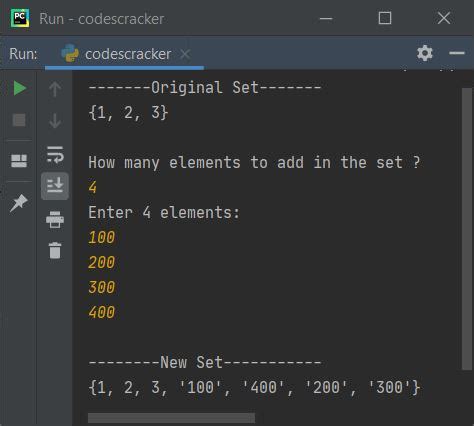
Task: Open Run panel settings gear
Action: coord(425,53)
